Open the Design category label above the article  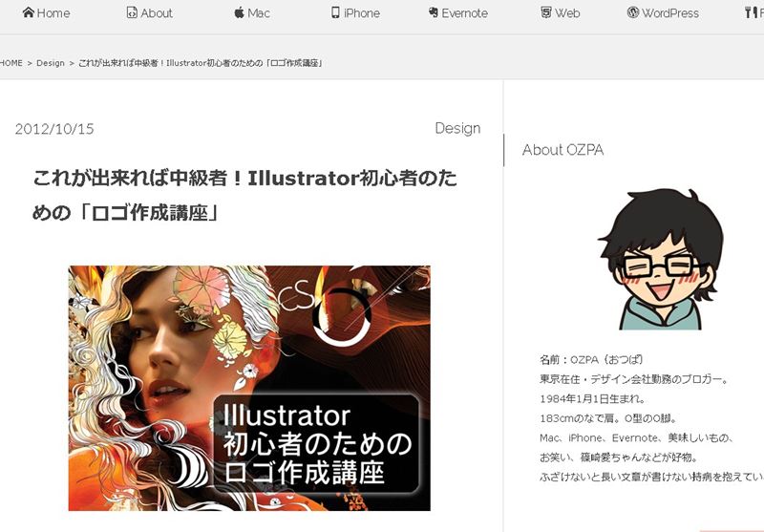click(457, 128)
